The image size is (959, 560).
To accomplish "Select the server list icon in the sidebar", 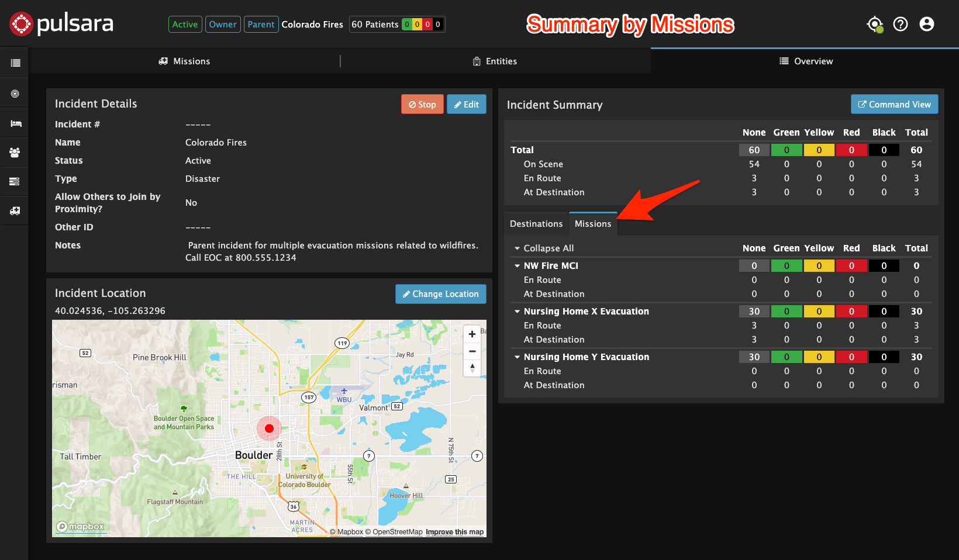I will [14, 181].
